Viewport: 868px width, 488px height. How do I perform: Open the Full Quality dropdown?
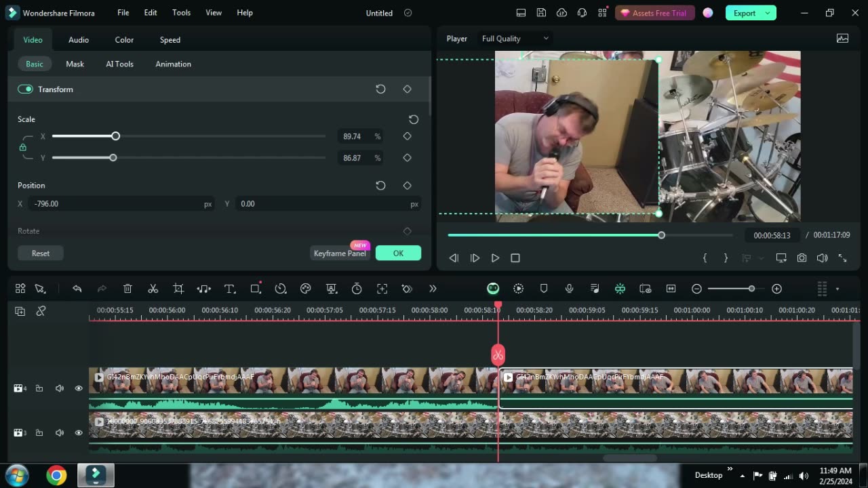(x=515, y=39)
